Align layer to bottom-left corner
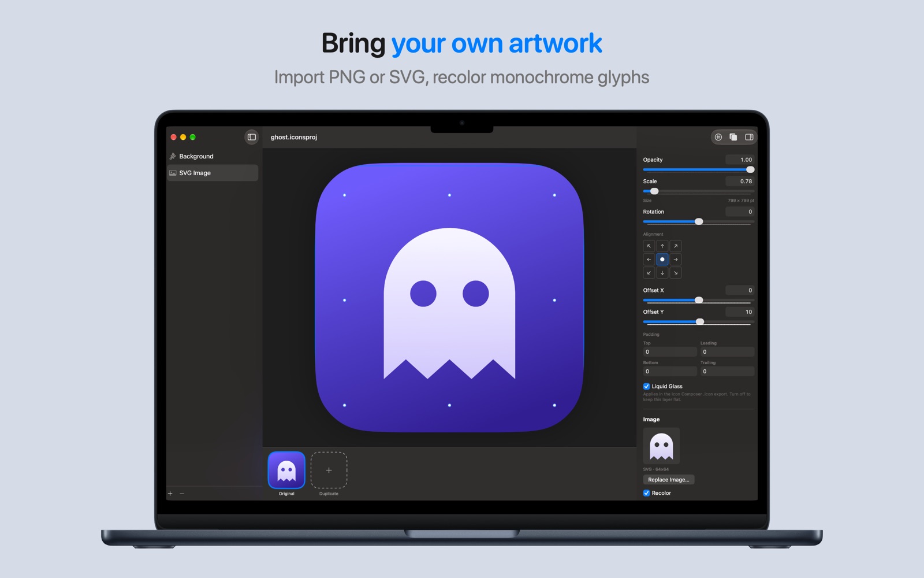The height and width of the screenshot is (578, 924). [x=649, y=273]
